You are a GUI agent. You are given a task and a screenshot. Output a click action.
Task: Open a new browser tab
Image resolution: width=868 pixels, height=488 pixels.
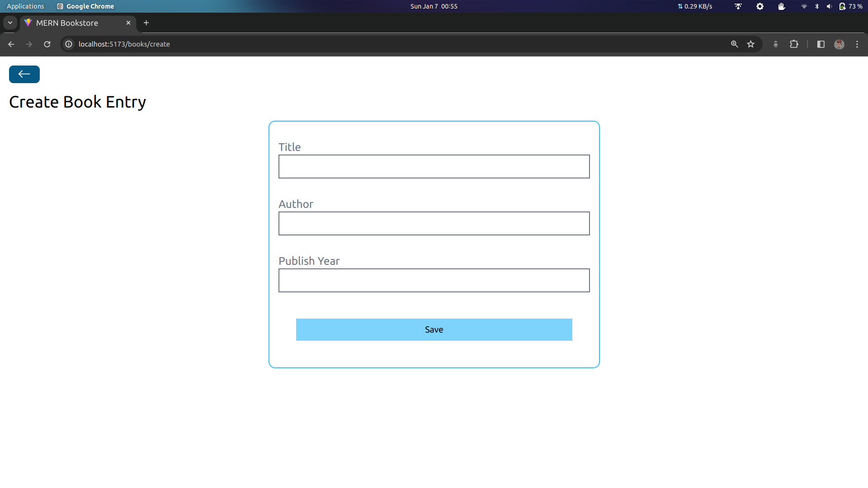pos(146,23)
